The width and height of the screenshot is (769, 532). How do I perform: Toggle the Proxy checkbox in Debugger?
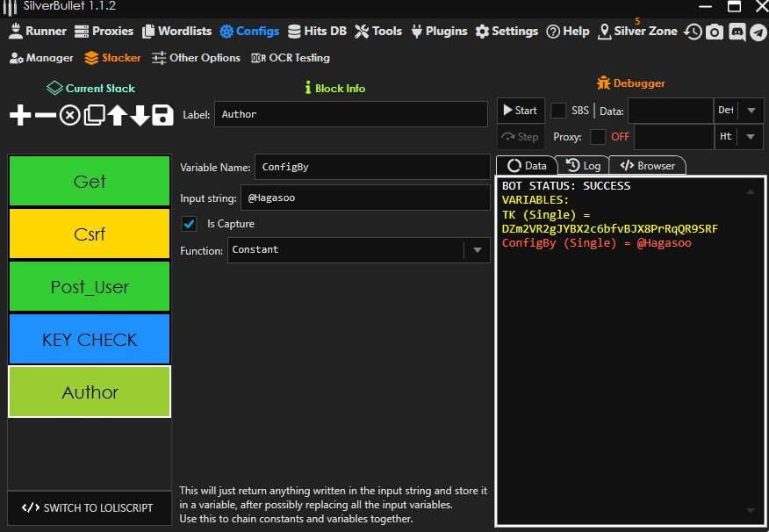click(598, 137)
